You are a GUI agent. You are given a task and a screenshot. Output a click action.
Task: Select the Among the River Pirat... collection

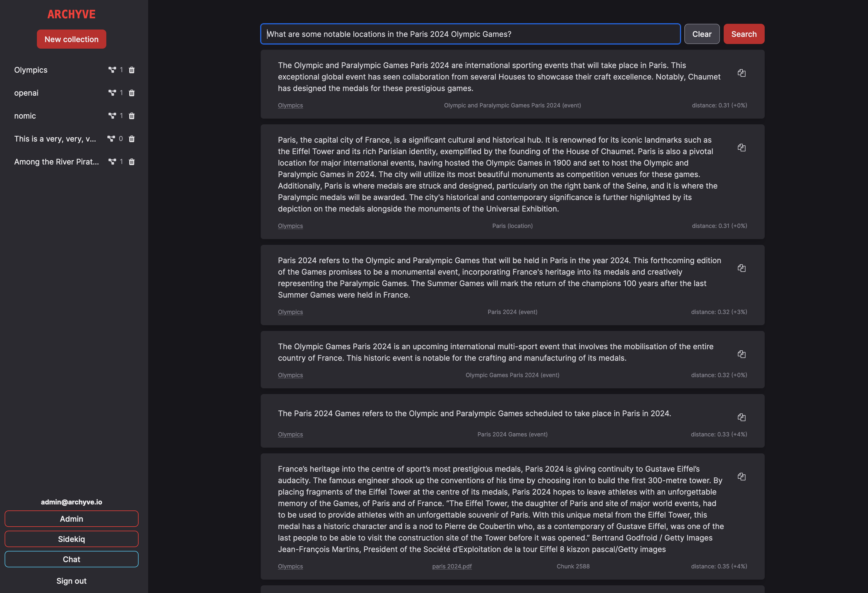pos(56,162)
